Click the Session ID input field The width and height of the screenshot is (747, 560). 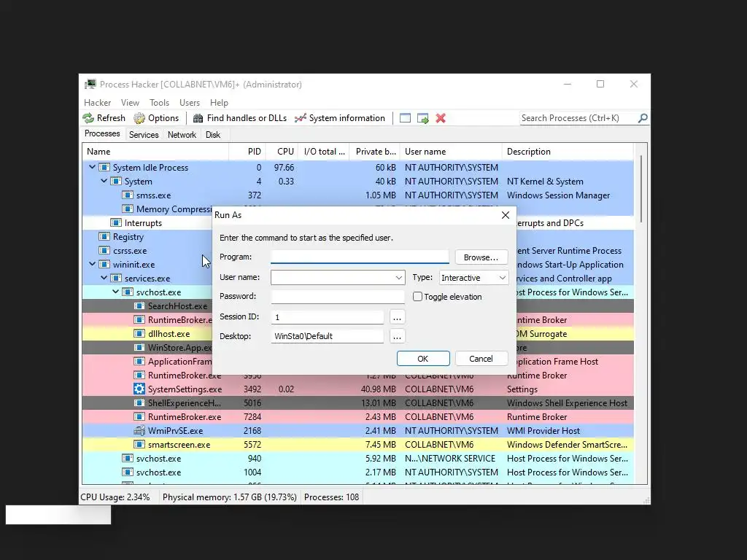[327, 317]
